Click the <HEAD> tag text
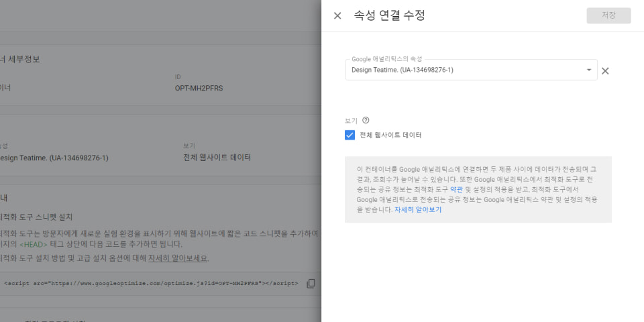The width and height of the screenshot is (644, 322). tap(34, 244)
